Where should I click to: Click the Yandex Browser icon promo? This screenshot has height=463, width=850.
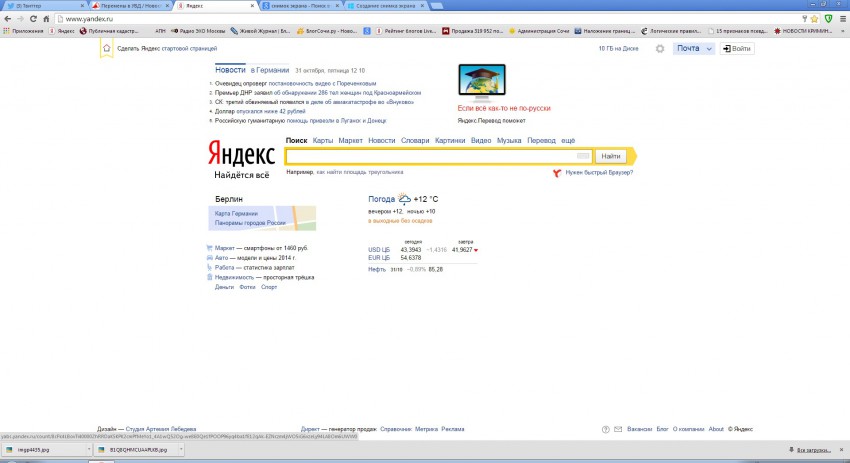(x=557, y=173)
